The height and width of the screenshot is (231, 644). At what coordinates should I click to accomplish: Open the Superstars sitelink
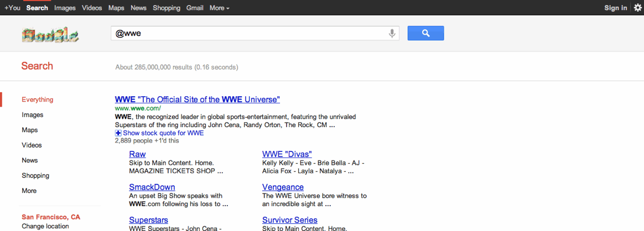pyautogui.click(x=148, y=221)
